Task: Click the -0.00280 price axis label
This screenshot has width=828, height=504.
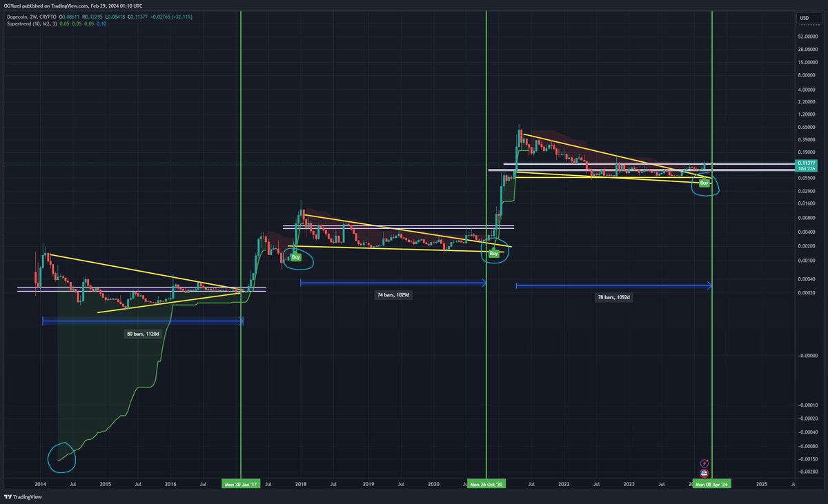Action: (807, 471)
